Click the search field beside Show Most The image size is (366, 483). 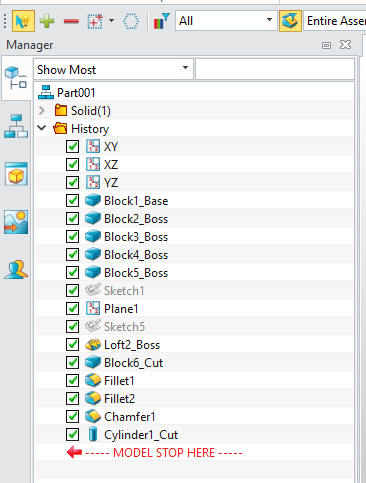coord(275,69)
